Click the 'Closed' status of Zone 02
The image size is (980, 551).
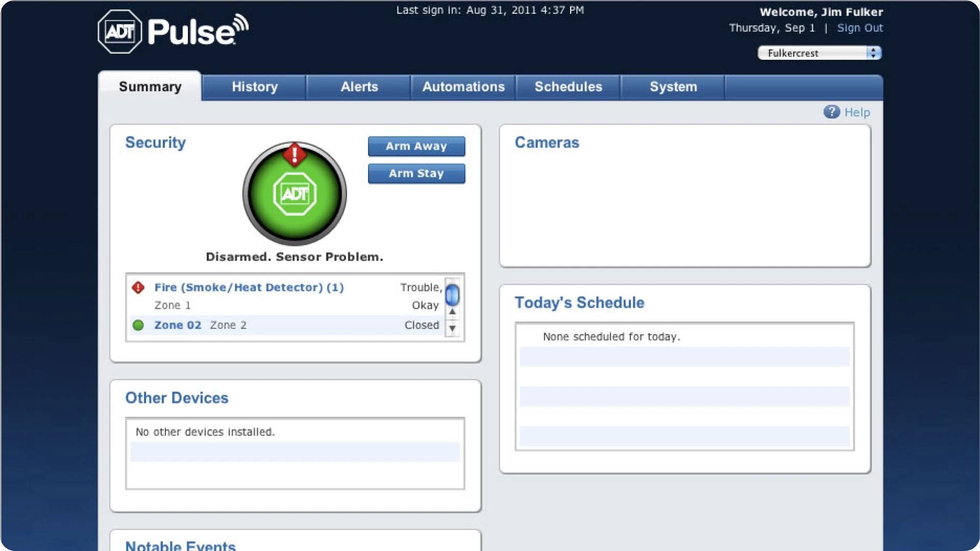pyautogui.click(x=422, y=325)
